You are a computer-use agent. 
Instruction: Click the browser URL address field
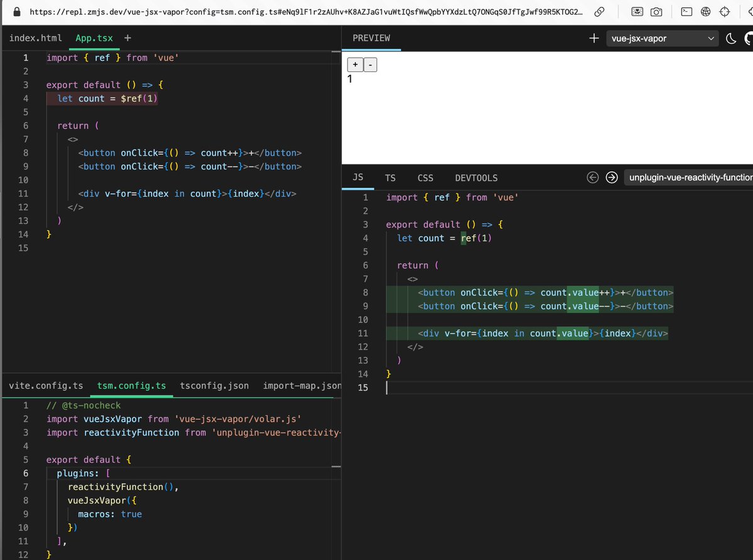click(306, 11)
